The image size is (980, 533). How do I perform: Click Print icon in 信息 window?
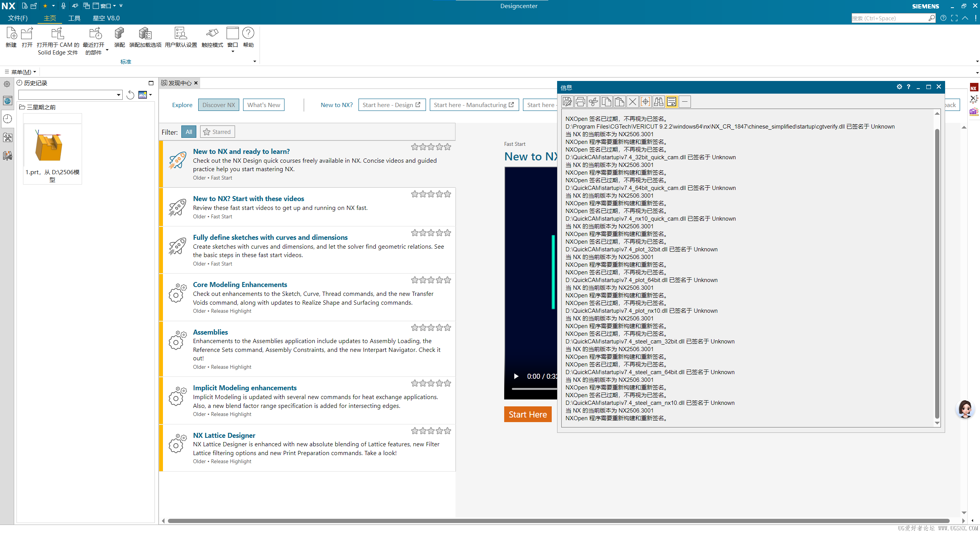pyautogui.click(x=580, y=102)
